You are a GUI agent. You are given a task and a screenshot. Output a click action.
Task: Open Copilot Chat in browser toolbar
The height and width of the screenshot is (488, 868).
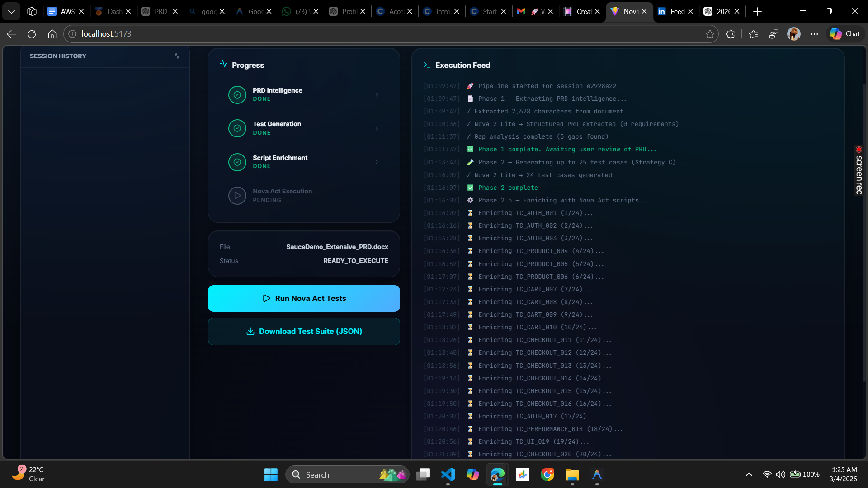click(x=844, y=34)
